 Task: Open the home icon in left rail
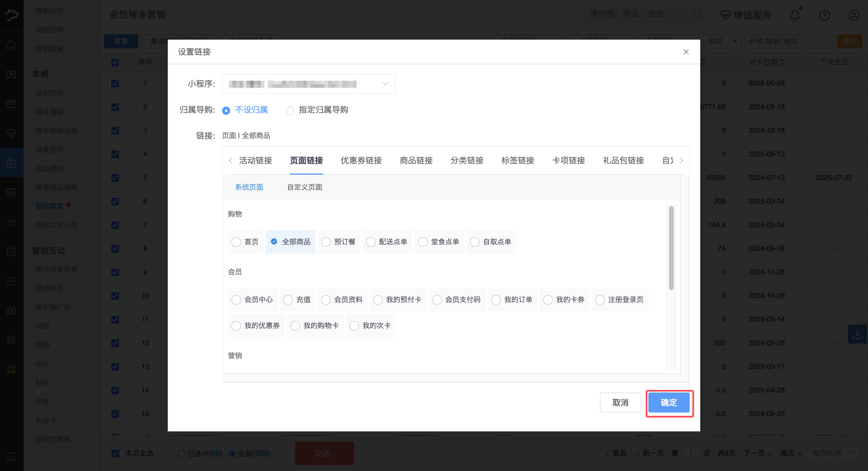coord(12,45)
